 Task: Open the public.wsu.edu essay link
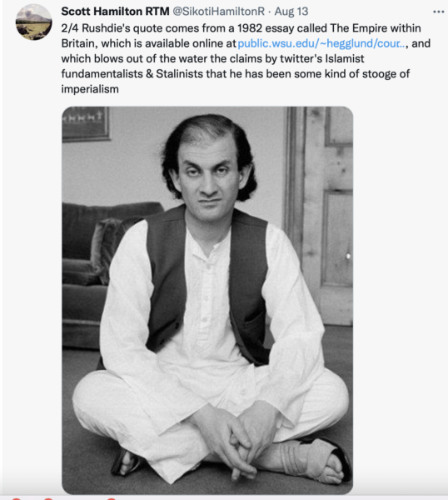pos(321,43)
